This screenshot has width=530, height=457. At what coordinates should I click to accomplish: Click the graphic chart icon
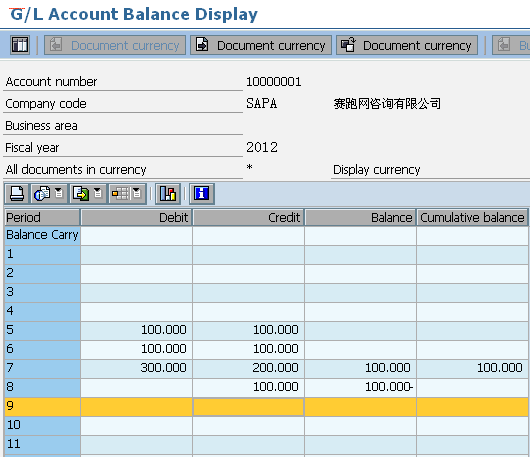tap(168, 194)
